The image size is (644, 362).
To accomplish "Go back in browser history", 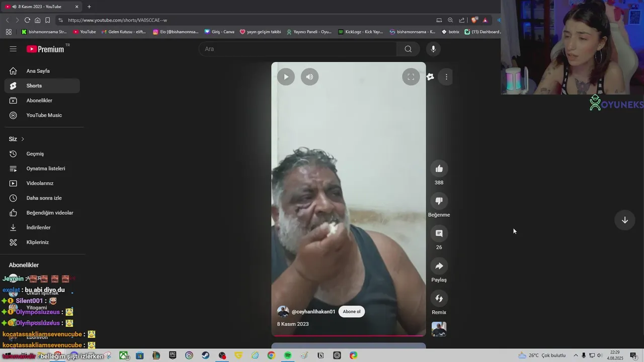I will (8, 20).
